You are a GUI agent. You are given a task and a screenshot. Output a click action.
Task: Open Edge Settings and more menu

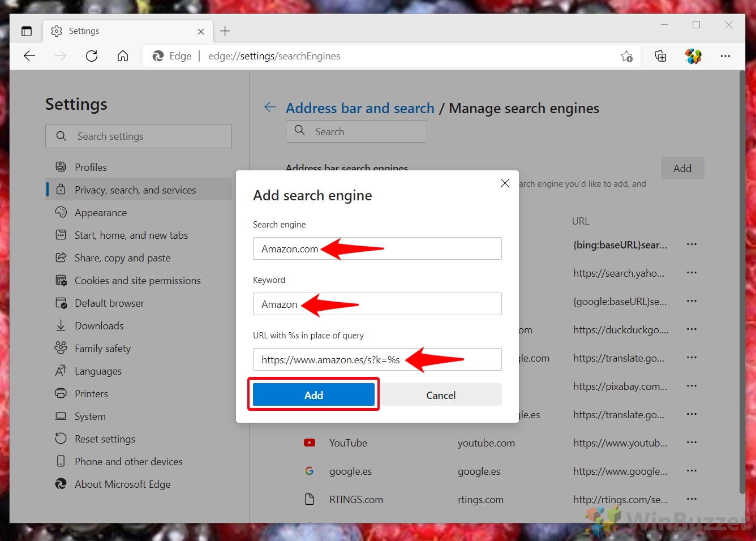click(x=725, y=56)
